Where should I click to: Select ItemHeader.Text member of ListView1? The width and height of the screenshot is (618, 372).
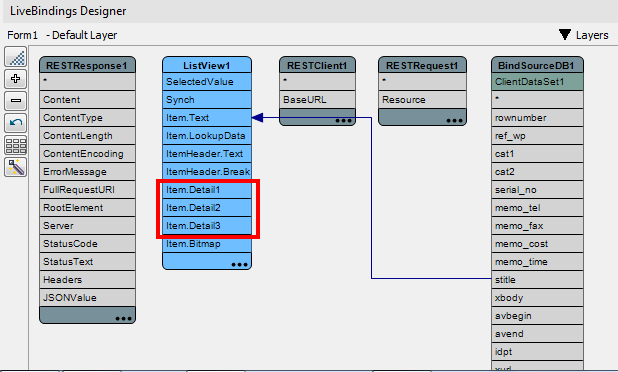pyautogui.click(x=207, y=154)
